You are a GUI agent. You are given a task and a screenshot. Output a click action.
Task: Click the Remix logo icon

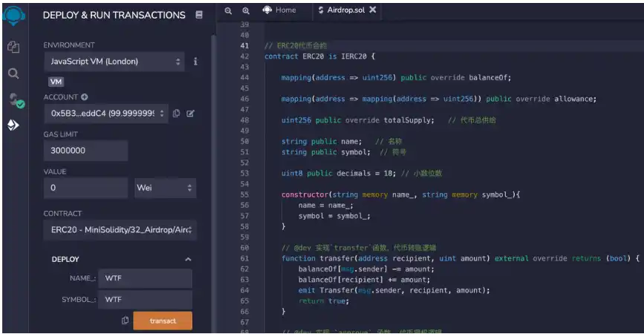[13, 16]
